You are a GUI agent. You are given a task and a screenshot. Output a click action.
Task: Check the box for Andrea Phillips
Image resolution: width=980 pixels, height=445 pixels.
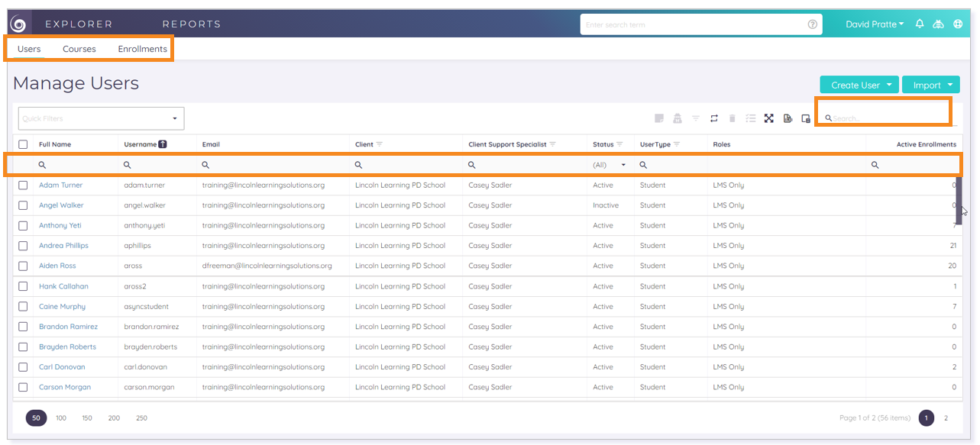click(x=23, y=246)
